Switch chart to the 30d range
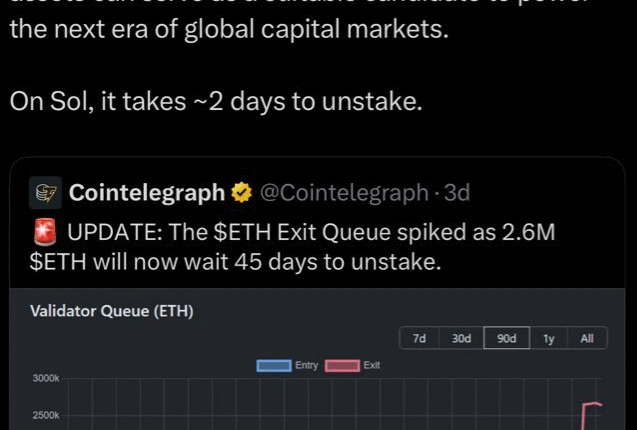The image size is (637, 430). [461, 339]
